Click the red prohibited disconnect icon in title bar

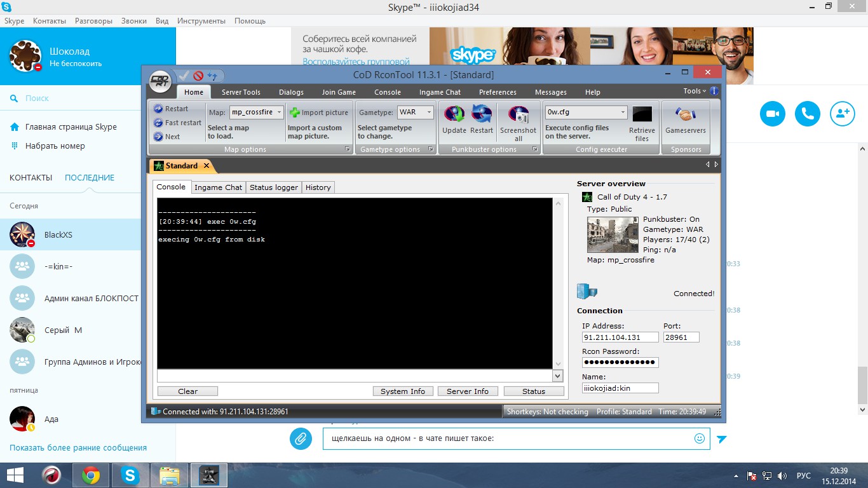(x=198, y=76)
